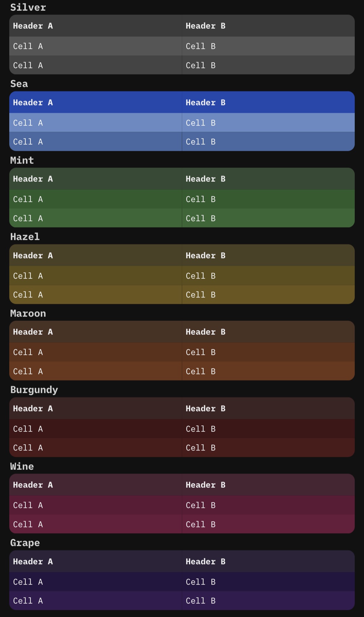Select Header A in the Sea table
Image resolution: width=364 pixels, height=617 pixels.
pyautogui.click(x=33, y=103)
